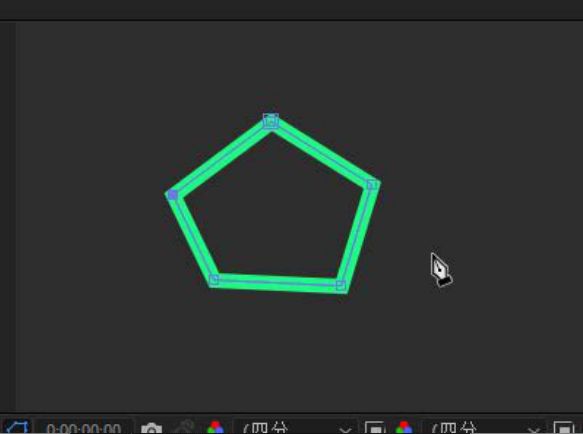Toggle the region icon at bar's far end

564,428
